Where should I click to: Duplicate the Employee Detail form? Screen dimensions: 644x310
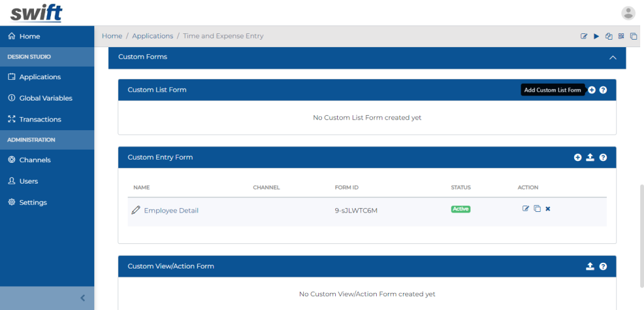pos(537,209)
